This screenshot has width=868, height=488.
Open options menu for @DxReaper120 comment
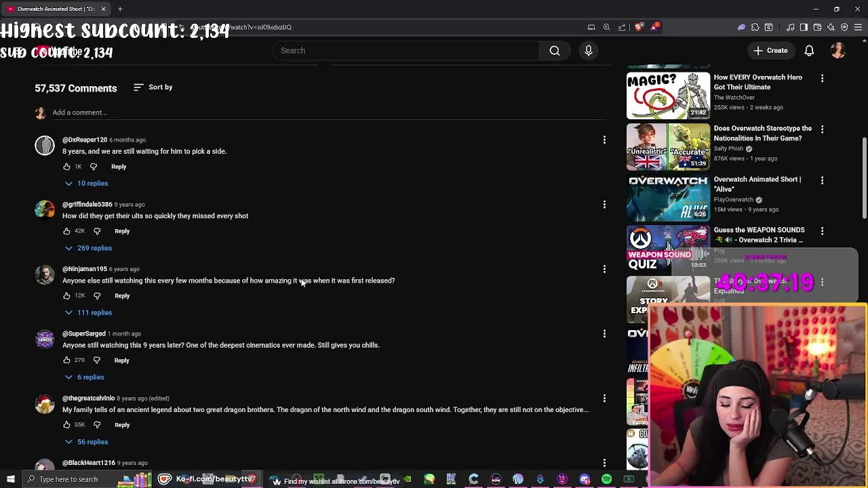pos(604,140)
